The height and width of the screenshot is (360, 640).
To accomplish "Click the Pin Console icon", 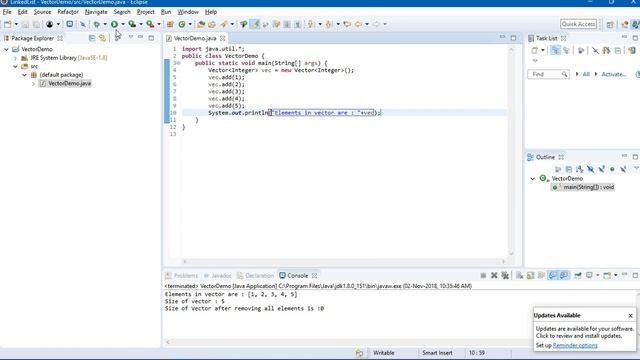I will click(x=578, y=276).
